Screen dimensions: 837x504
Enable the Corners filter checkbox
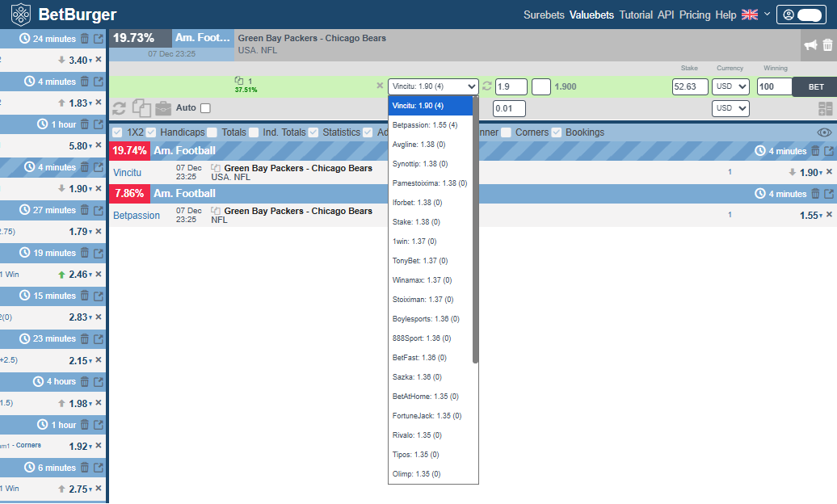click(506, 132)
